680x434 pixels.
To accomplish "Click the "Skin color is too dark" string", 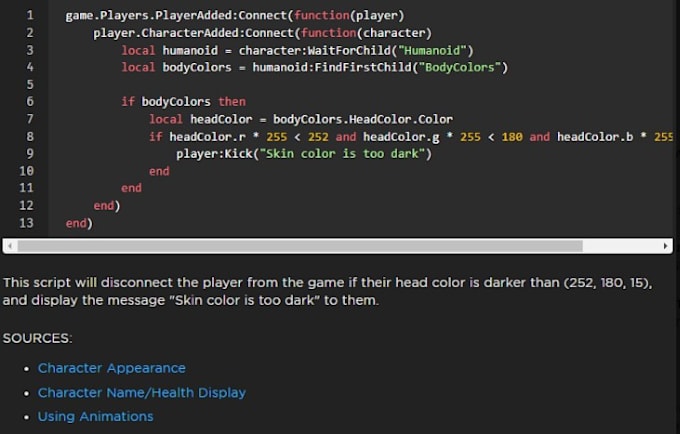I will coord(342,153).
